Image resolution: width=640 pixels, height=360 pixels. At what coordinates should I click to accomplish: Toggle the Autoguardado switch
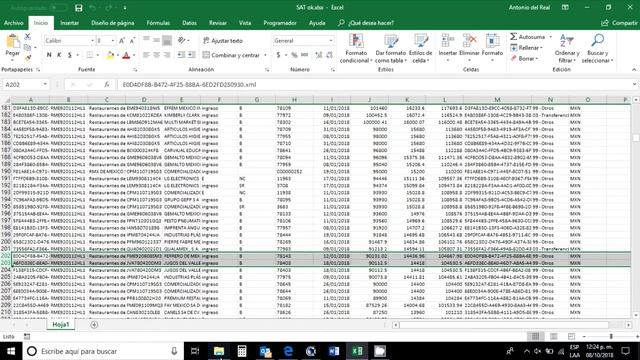(x=57, y=8)
